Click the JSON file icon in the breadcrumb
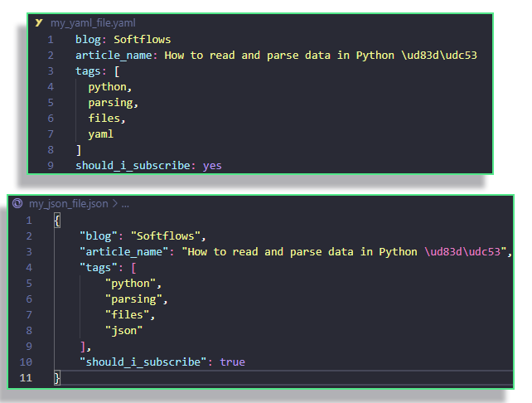 coord(17,203)
